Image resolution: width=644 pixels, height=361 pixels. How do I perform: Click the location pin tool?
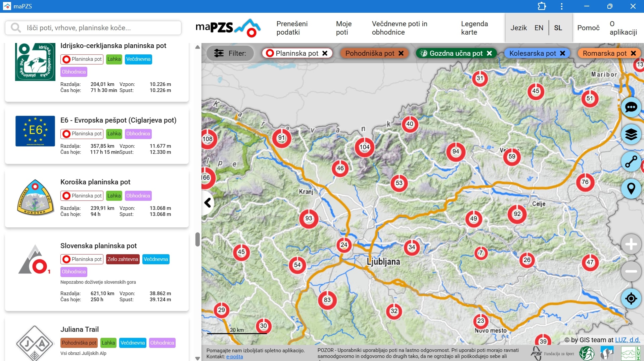point(631,189)
